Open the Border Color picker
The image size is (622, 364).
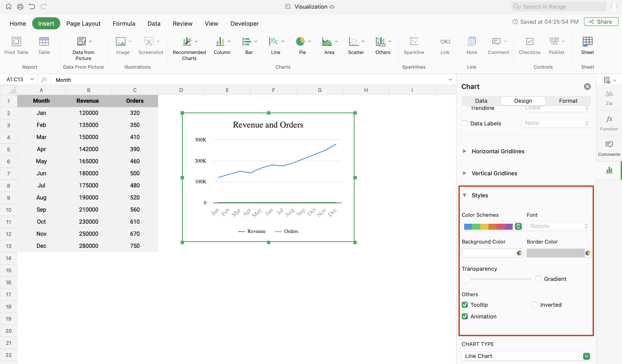pos(587,253)
